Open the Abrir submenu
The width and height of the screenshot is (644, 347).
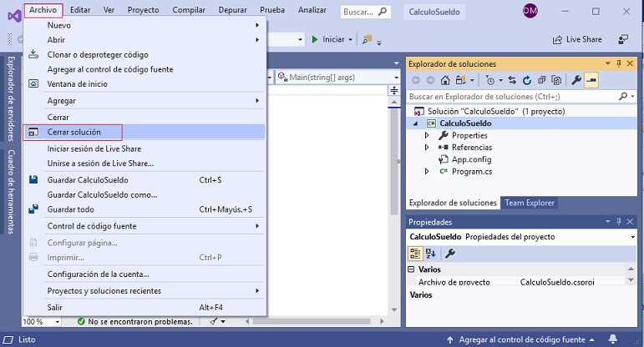(x=144, y=40)
